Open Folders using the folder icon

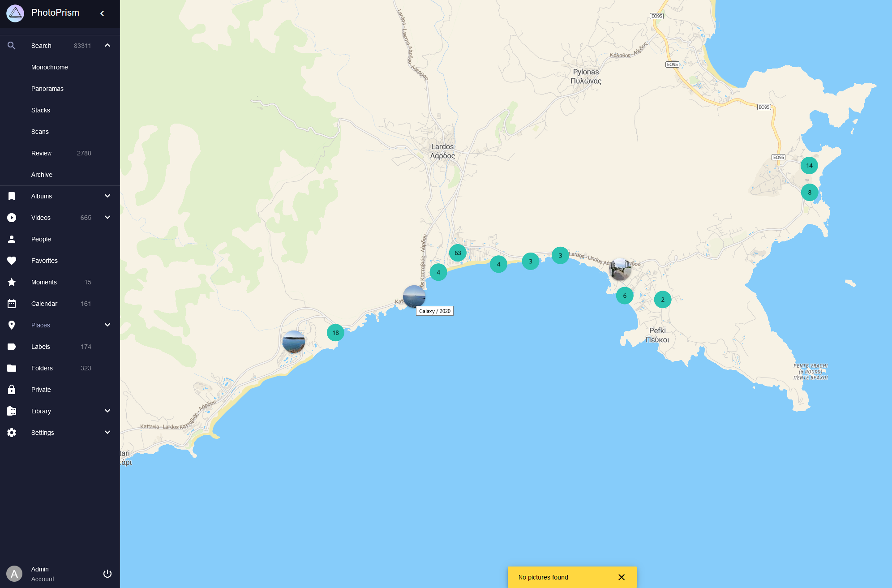(x=12, y=368)
